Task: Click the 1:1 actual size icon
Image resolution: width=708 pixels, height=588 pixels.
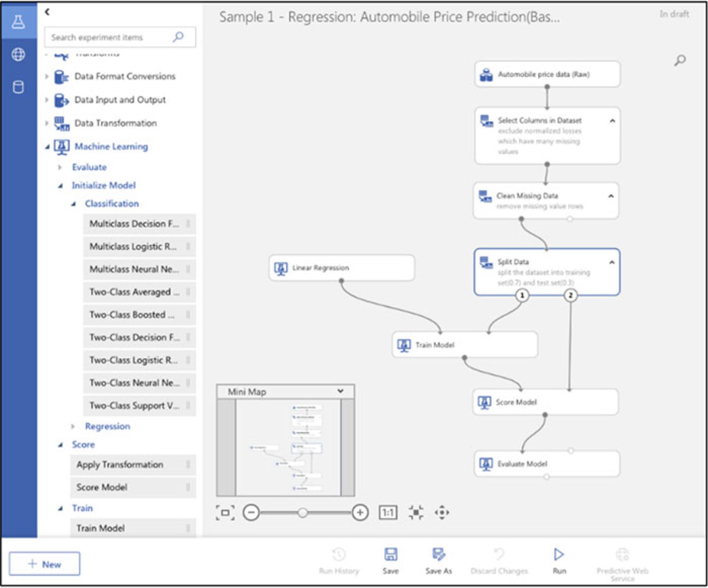Action: click(x=388, y=513)
